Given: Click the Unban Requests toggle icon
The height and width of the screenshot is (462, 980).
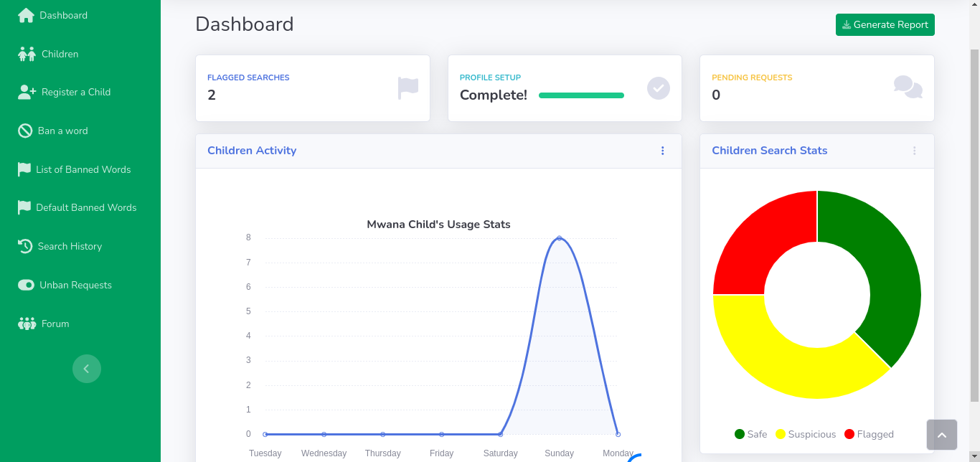Looking at the screenshot, I should tap(27, 285).
